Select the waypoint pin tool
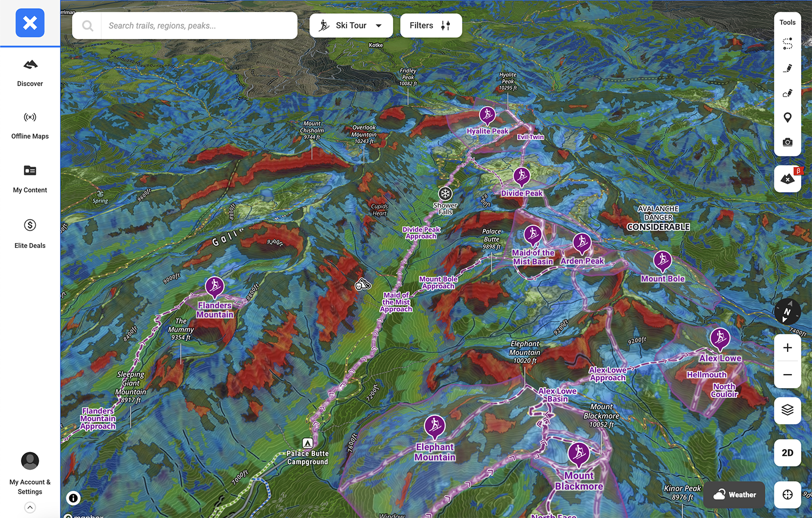 (787, 117)
